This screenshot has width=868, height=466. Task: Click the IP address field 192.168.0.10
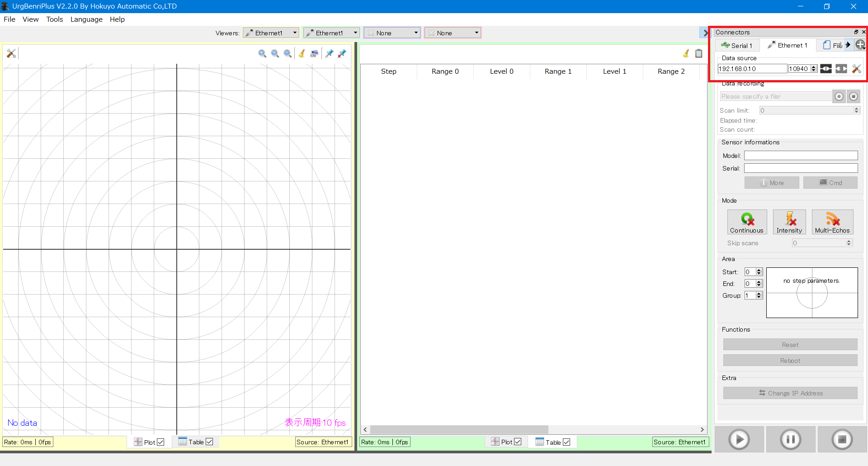pos(752,69)
